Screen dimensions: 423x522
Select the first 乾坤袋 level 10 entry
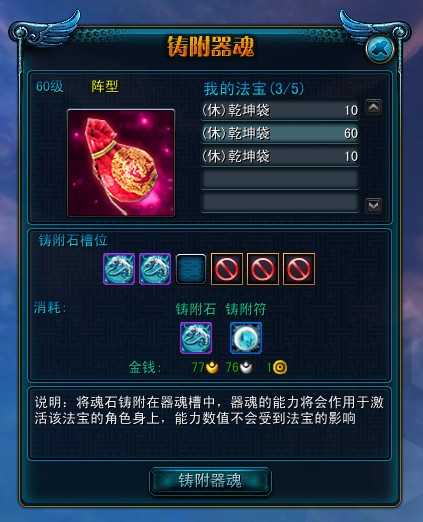[x=280, y=110]
